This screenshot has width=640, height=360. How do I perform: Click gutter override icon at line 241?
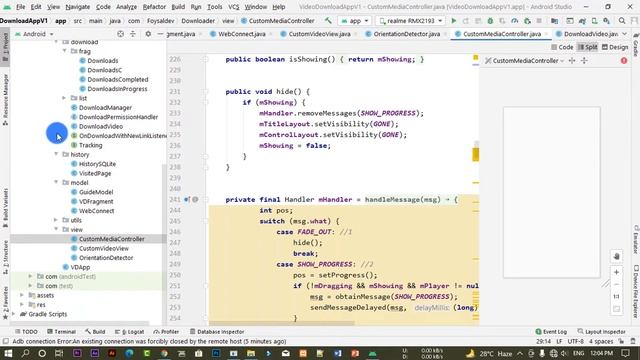[x=187, y=200]
